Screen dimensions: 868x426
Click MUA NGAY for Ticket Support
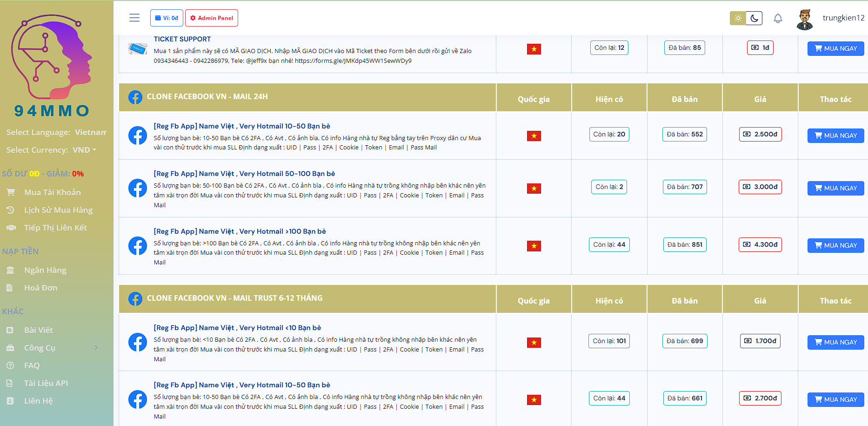tap(836, 48)
